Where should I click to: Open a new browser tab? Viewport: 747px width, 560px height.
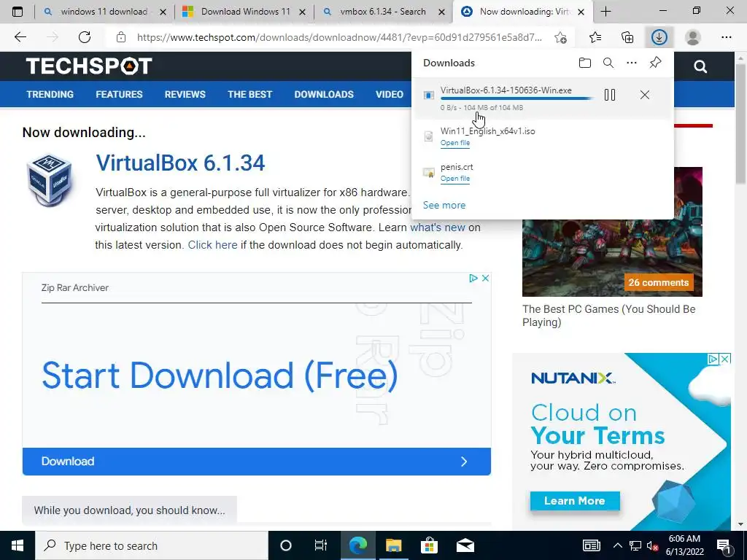[x=605, y=12]
